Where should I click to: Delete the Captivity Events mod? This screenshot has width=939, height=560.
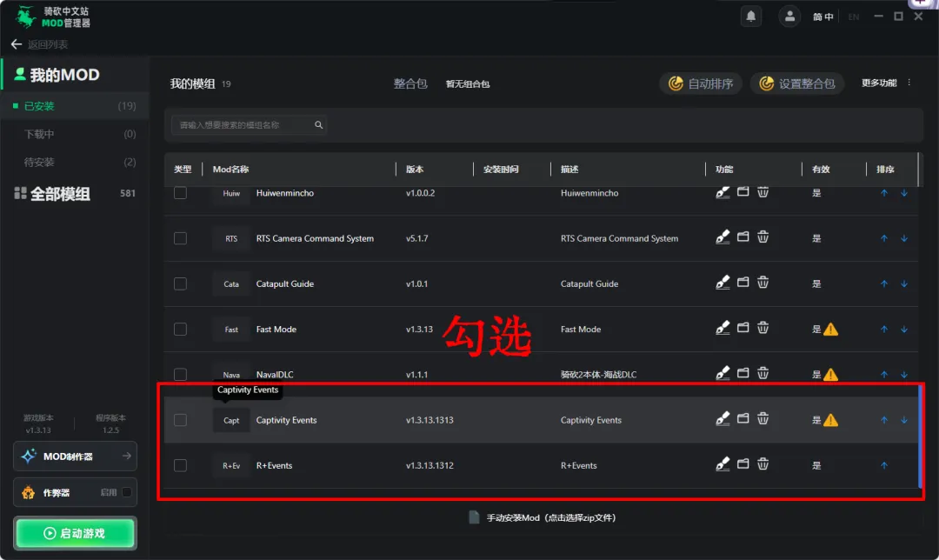click(763, 418)
